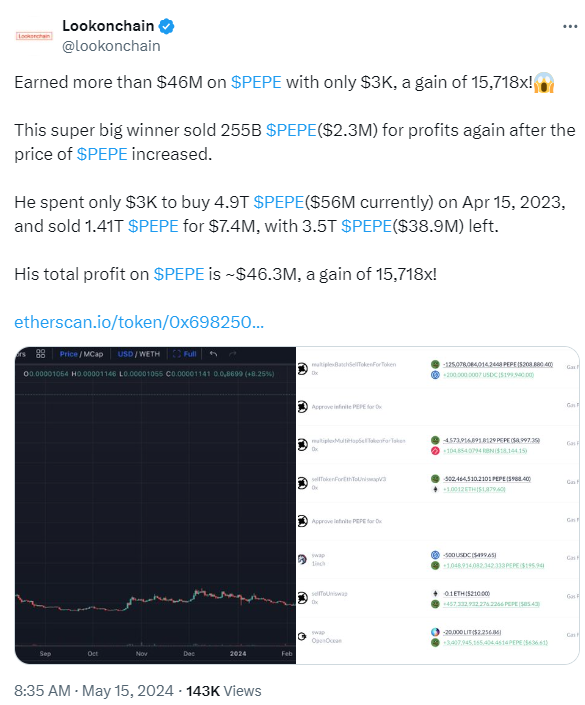Click the grid layout icon in chart toolbar

pyautogui.click(x=40, y=354)
